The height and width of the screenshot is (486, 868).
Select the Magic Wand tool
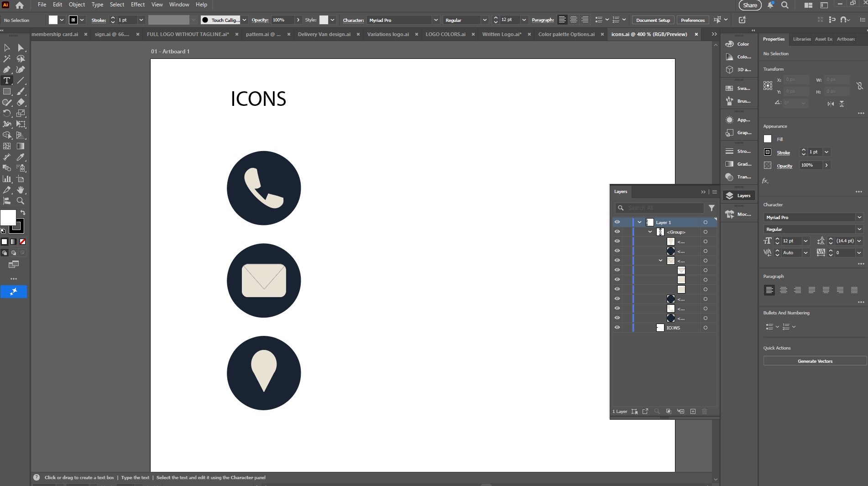7,58
